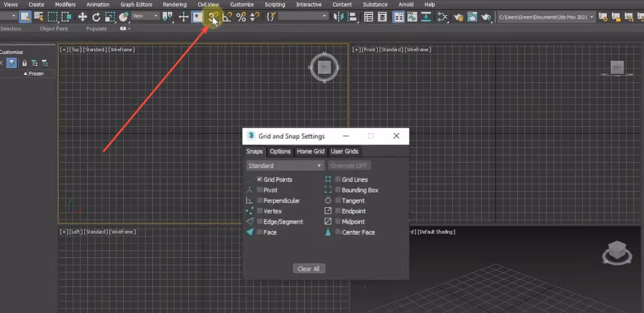Toggle Window/Crossing selection mode
The width and height of the screenshot is (644, 313).
click(x=66, y=17)
